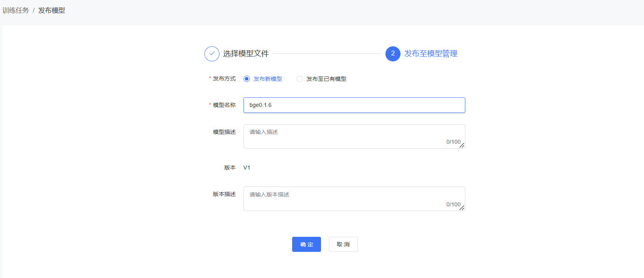Select the 发布新模型 radio option

(247, 79)
